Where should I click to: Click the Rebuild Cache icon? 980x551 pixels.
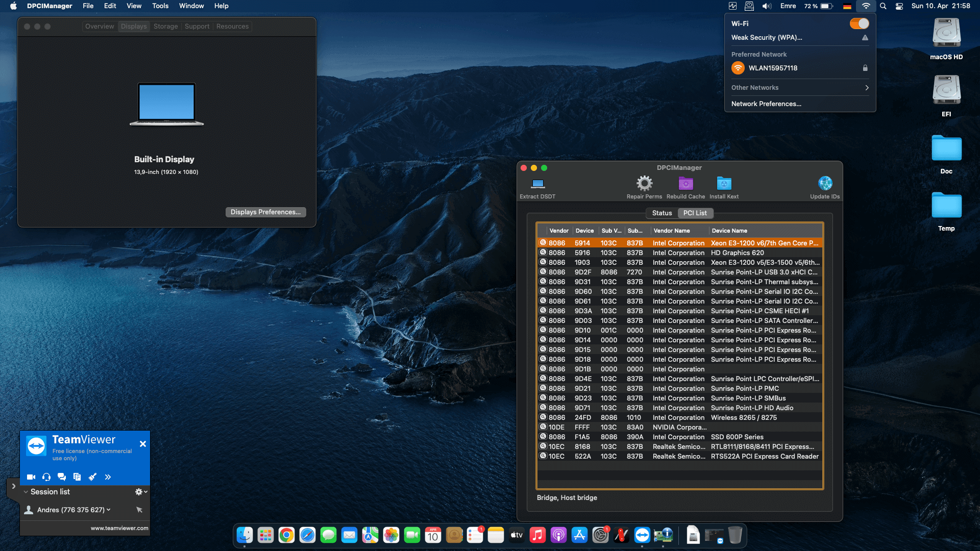pyautogui.click(x=685, y=183)
